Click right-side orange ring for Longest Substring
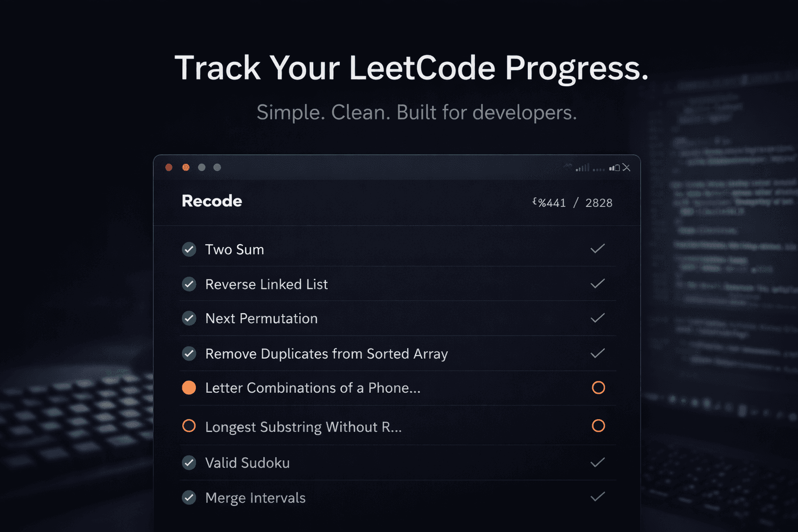The width and height of the screenshot is (798, 532). pos(598,426)
